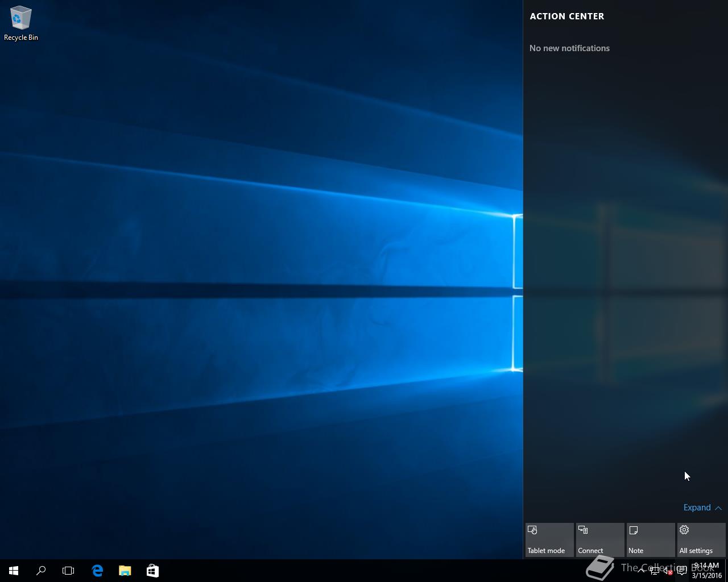This screenshot has width=728, height=582.
Task: Launch Microsoft Edge from the taskbar
Action: (x=97, y=571)
